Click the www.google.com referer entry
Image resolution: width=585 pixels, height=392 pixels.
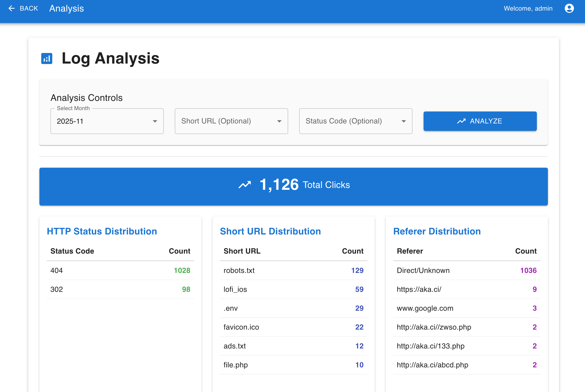425,308
